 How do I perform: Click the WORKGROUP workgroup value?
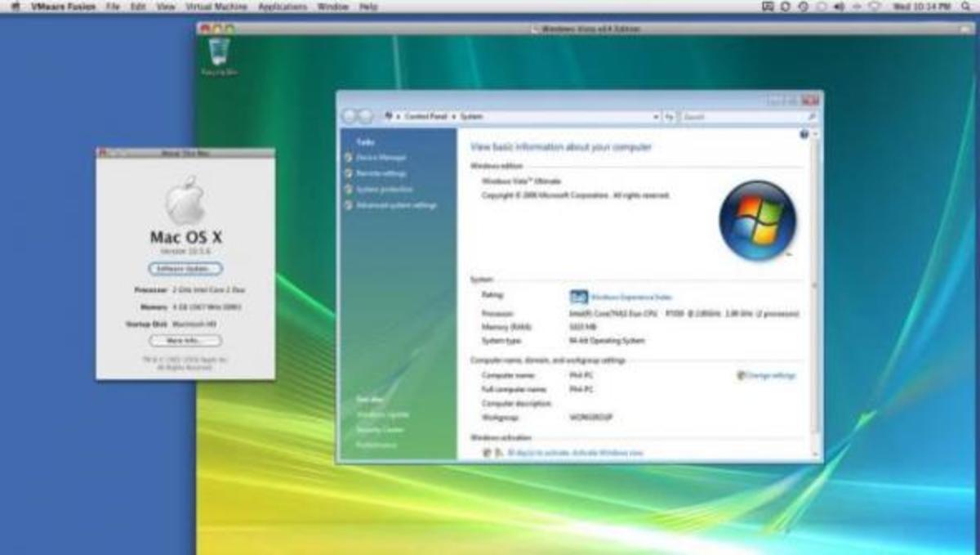coord(590,418)
